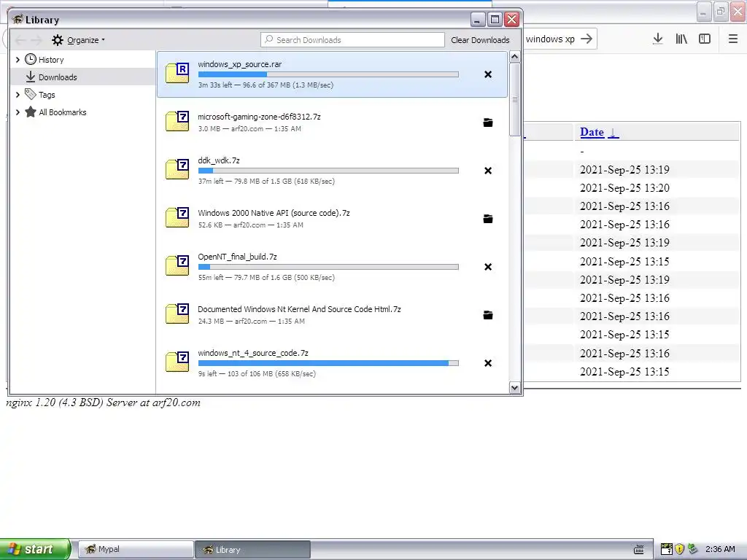
Task: Open the on-screen keyboard tray icon
Action: (639, 550)
